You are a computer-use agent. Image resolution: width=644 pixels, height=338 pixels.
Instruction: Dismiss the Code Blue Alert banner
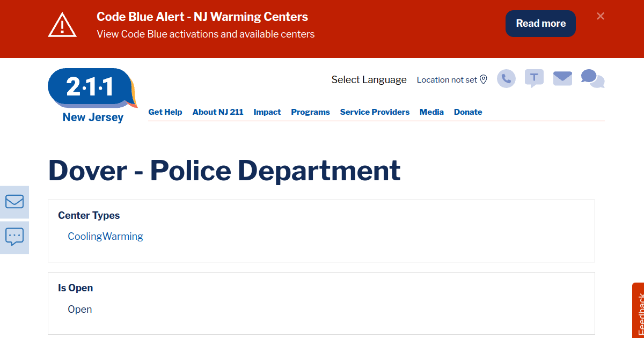pos(600,16)
